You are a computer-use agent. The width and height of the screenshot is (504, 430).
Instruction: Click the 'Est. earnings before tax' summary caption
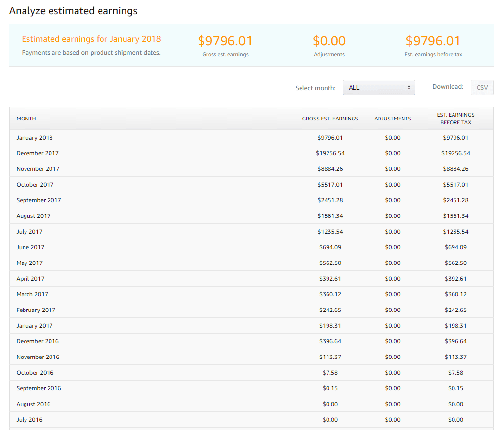[x=433, y=54]
